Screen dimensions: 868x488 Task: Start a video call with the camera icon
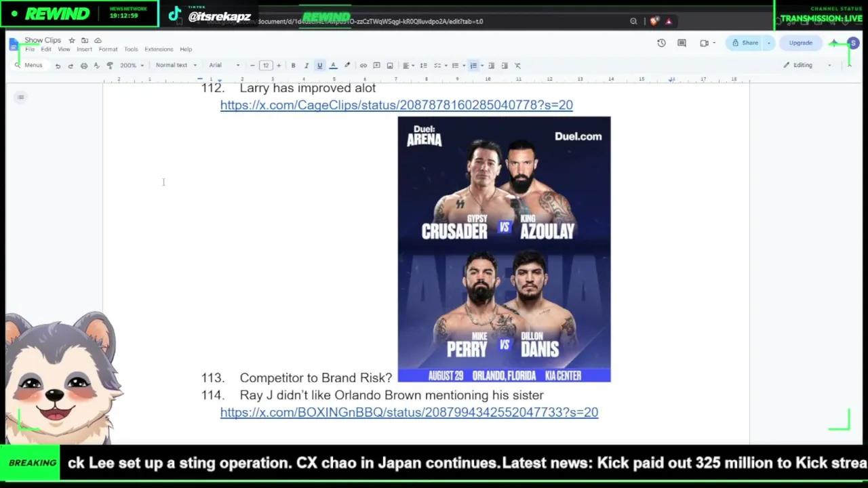(x=706, y=43)
